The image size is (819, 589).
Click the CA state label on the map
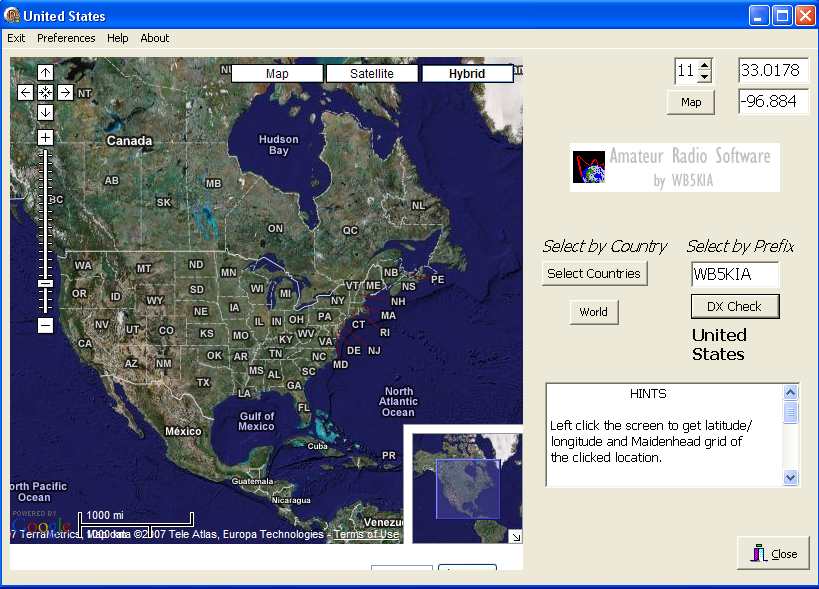tap(85, 343)
